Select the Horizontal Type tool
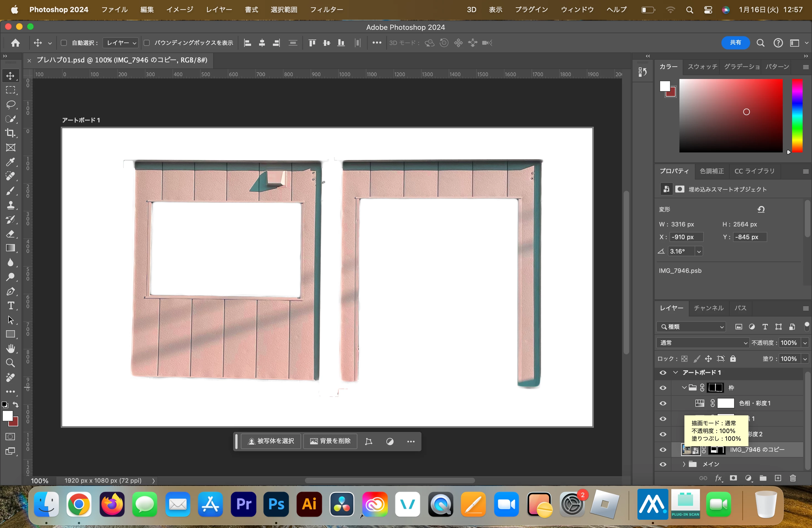This screenshot has width=812, height=528. (10, 306)
